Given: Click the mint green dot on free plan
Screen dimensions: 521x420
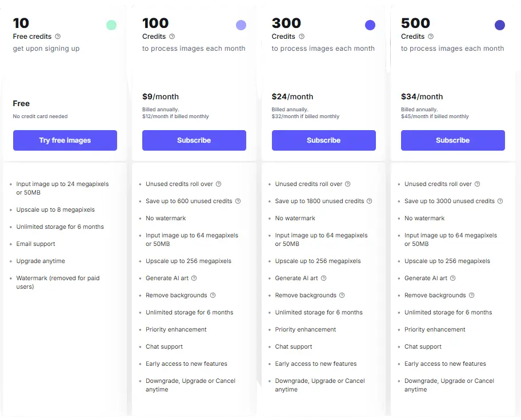Looking at the screenshot, I should 111,25.
